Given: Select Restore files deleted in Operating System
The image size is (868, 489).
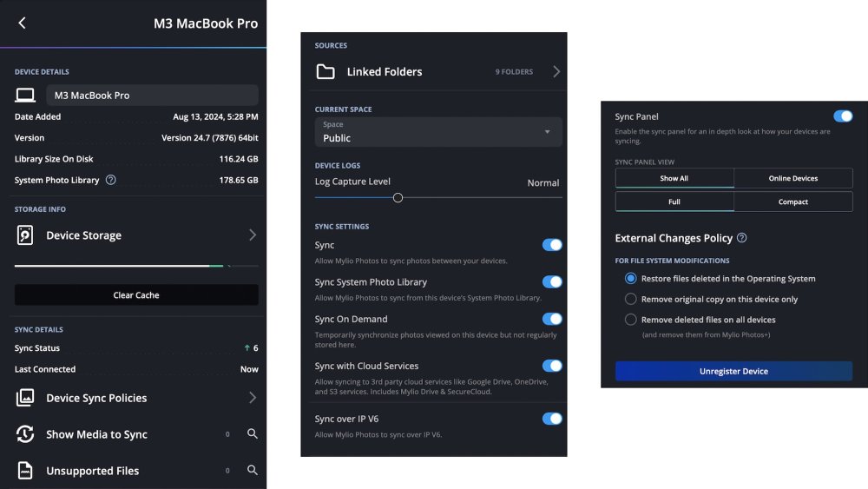Looking at the screenshot, I should [630, 279].
